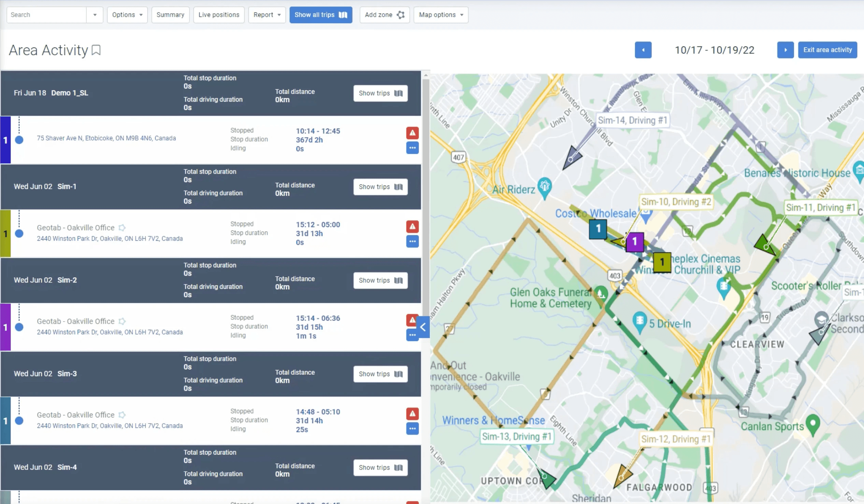Open the Summary view
Viewport: 864px width, 504px height.
170,15
